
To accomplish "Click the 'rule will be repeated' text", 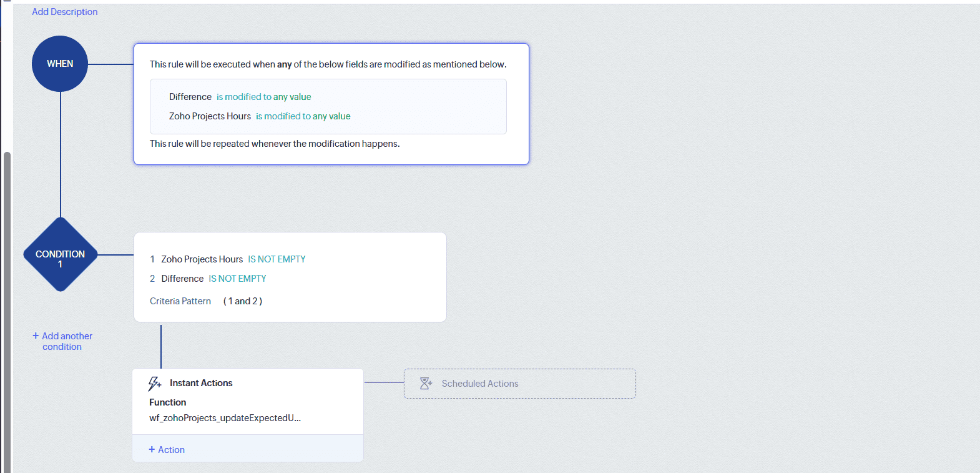I will pos(275,144).
